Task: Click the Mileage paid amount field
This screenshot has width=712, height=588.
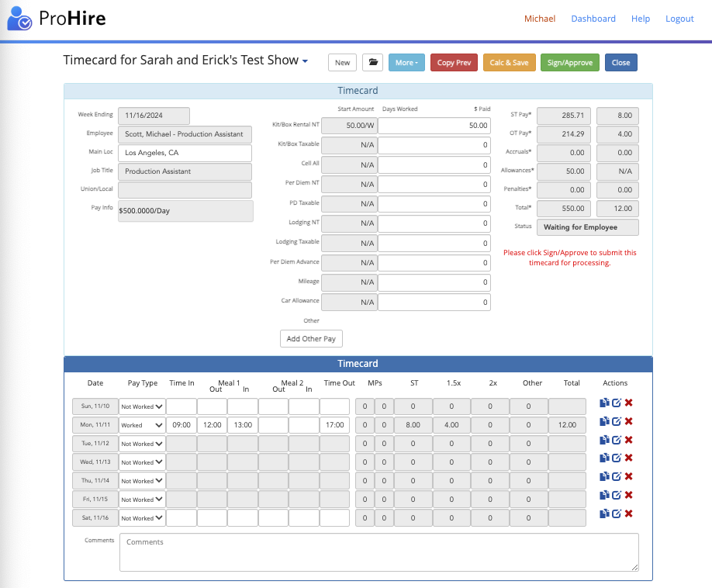Action: tap(434, 282)
